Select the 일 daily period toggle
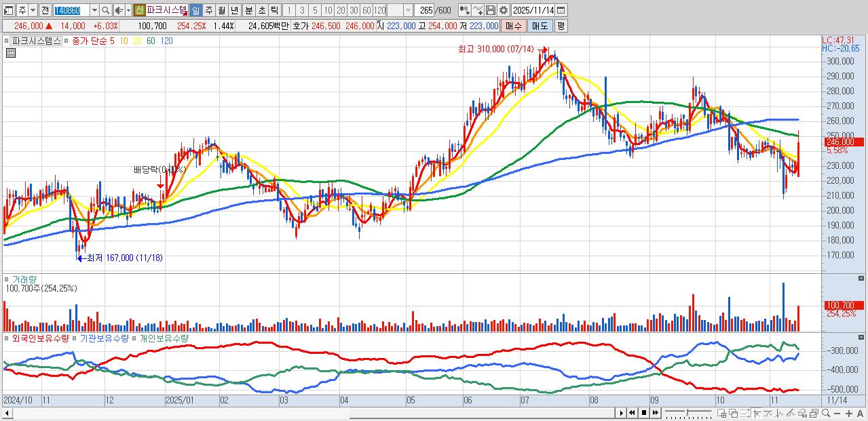 [195, 10]
